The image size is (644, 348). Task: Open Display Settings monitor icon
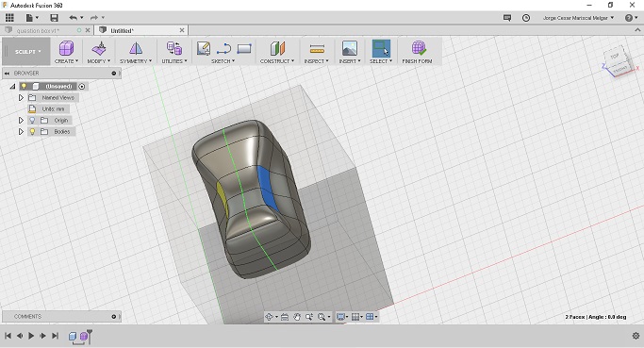340,317
